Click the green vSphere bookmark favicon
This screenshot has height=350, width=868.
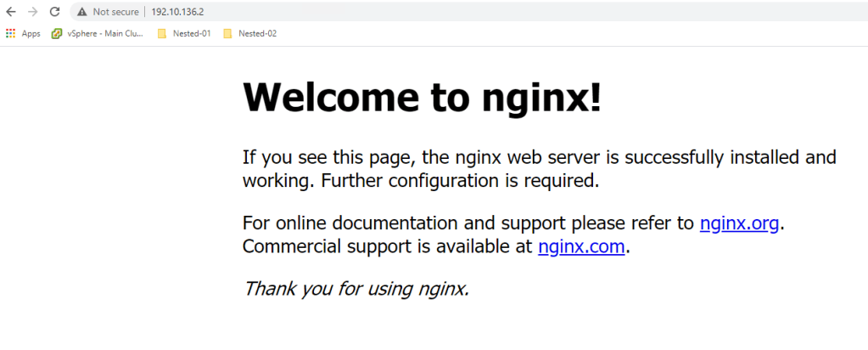click(x=57, y=34)
